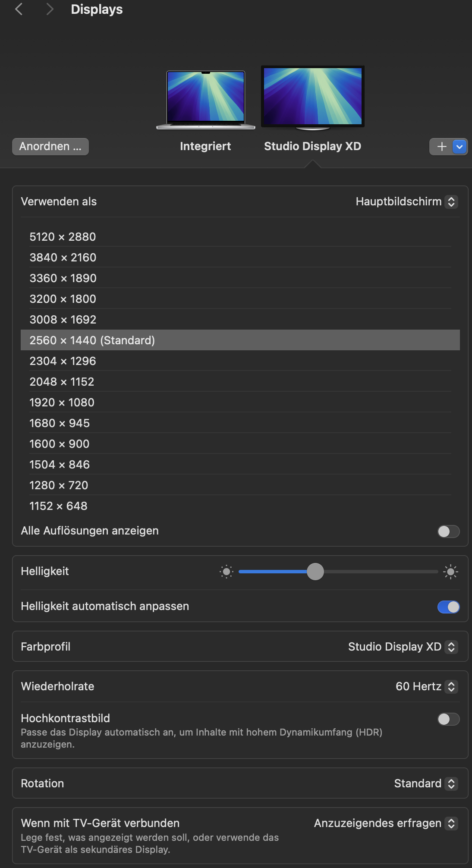Image resolution: width=472 pixels, height=868 pixels.
Task: Go forward with the right chevron
Action: [50, 9]
